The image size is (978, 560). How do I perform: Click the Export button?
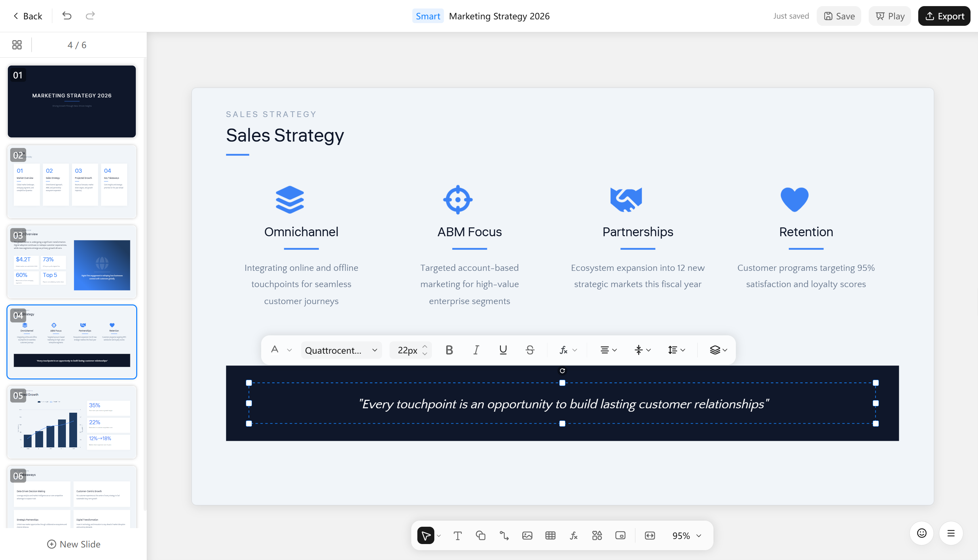(x=944, y=16)
